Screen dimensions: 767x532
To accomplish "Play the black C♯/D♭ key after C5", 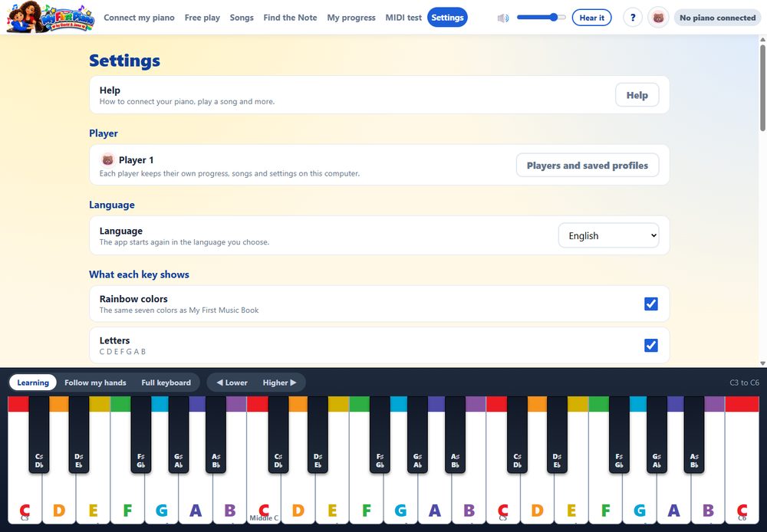I will point(518,434).
